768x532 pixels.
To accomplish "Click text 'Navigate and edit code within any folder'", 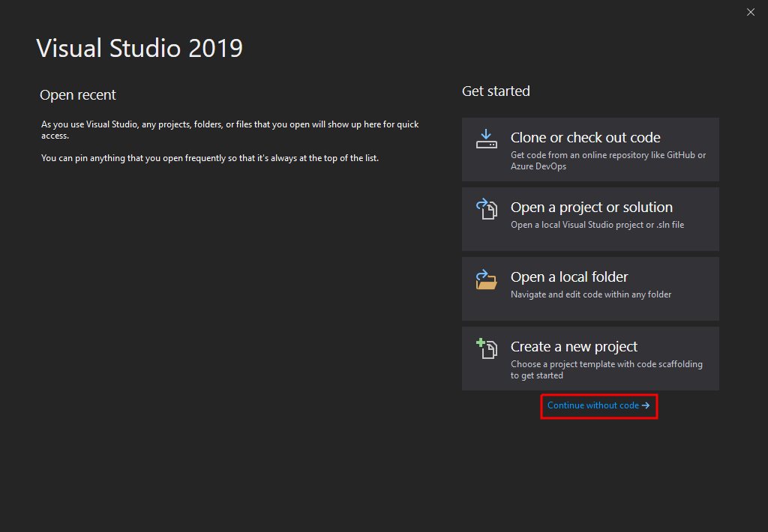I will 591,294.
